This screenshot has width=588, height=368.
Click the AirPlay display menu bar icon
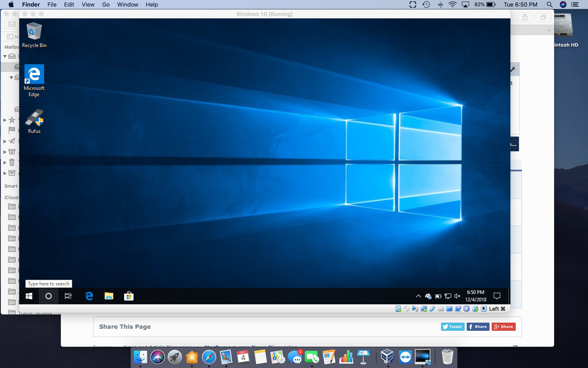pos(465,4)
